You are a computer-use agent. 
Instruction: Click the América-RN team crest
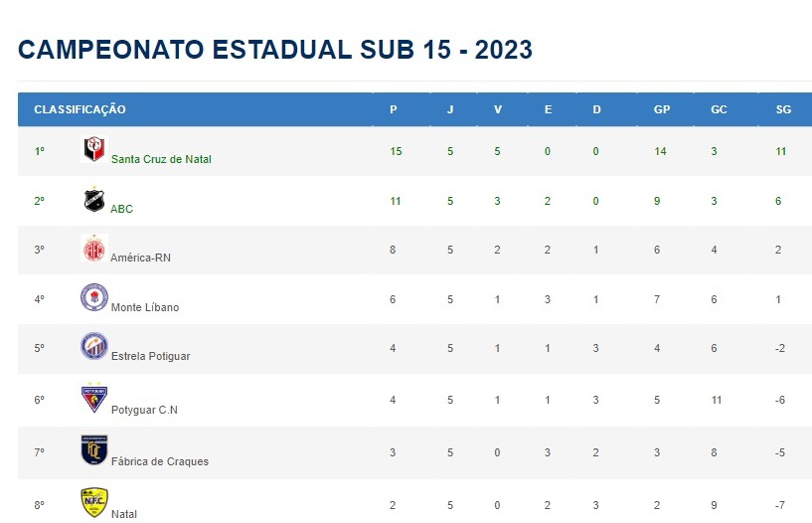[x=94, y=248]
